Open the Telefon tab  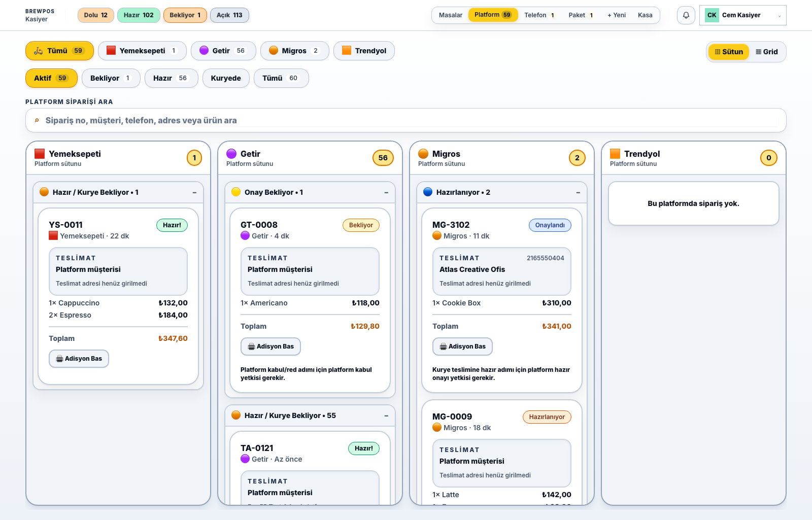click(540, 15)
